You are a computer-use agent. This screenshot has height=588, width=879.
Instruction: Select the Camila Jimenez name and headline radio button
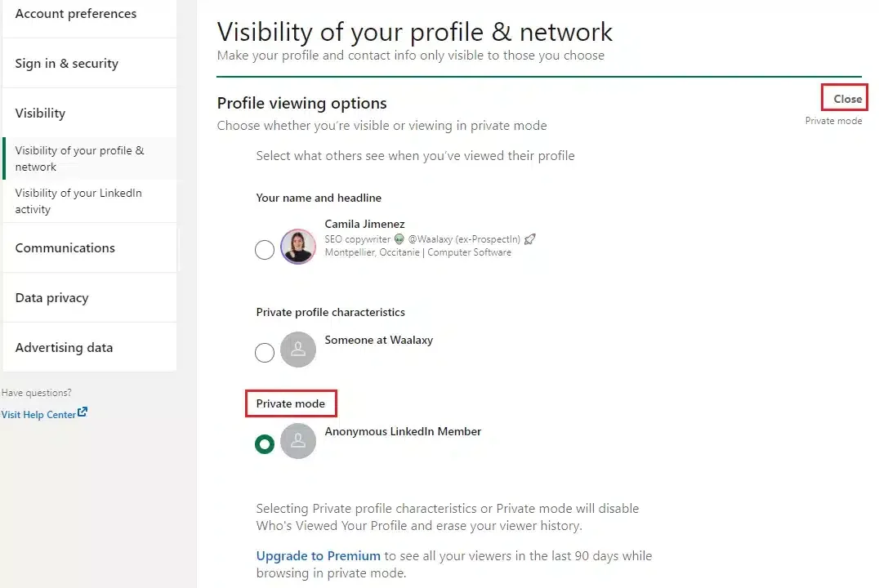coord(265,249)
